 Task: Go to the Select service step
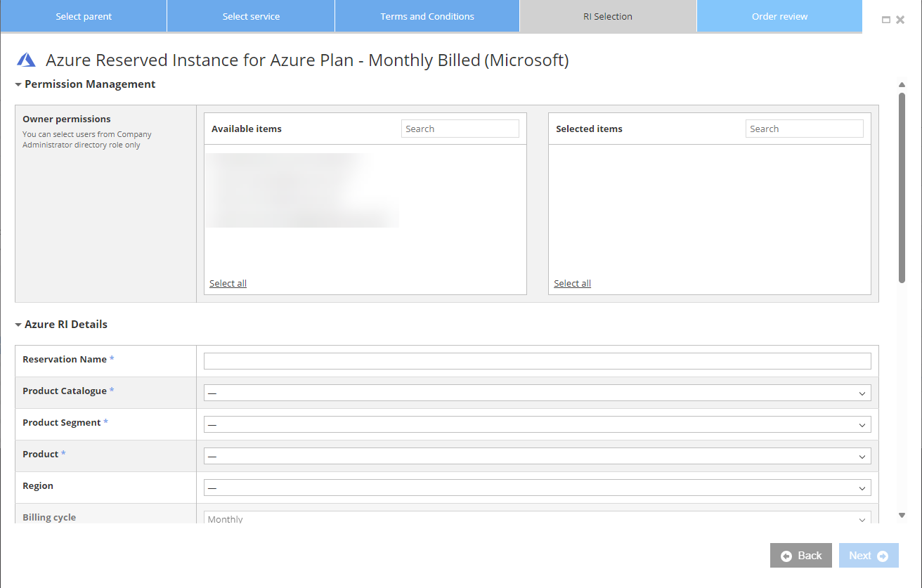click(x=251, y=16)
